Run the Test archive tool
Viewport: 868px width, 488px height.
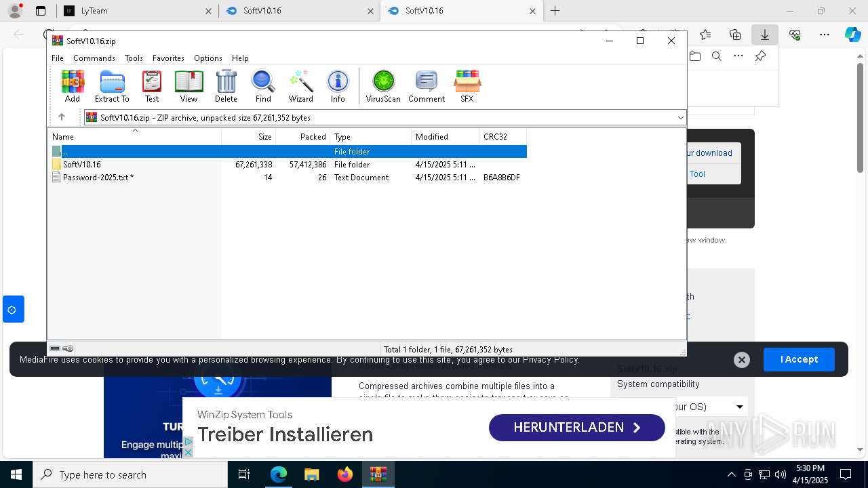[x=152, y=86]
